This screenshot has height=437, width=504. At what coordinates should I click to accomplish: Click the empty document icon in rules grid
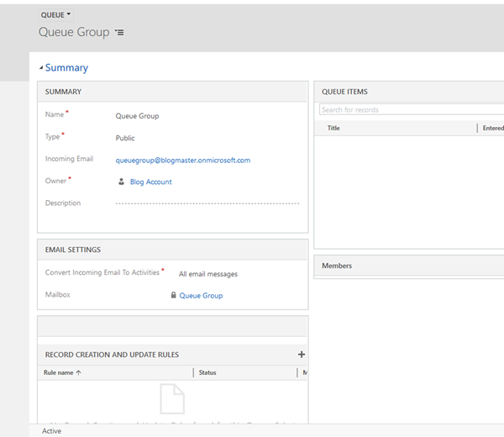[171, 398]
